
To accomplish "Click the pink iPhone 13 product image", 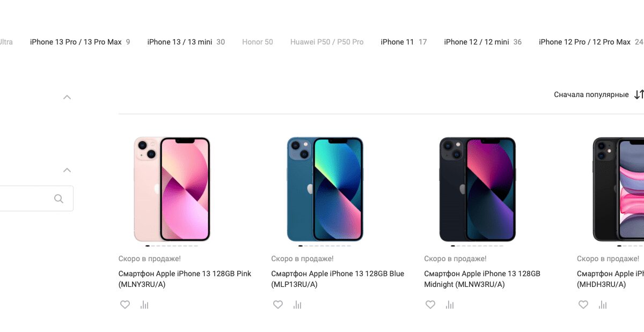I will [x=172, y=189].
